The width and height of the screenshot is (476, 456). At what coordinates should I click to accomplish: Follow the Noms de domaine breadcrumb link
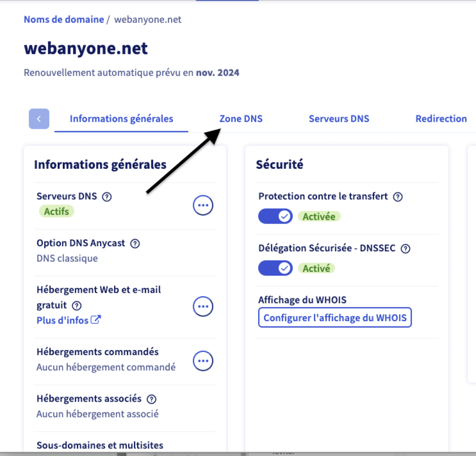pyautogui.click(x=64, y=20)
